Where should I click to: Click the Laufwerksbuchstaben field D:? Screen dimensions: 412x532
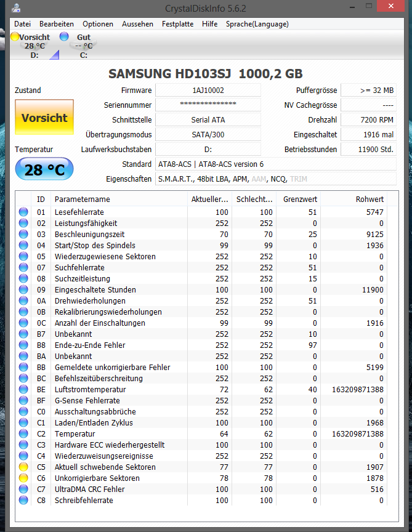click(208, 149)
